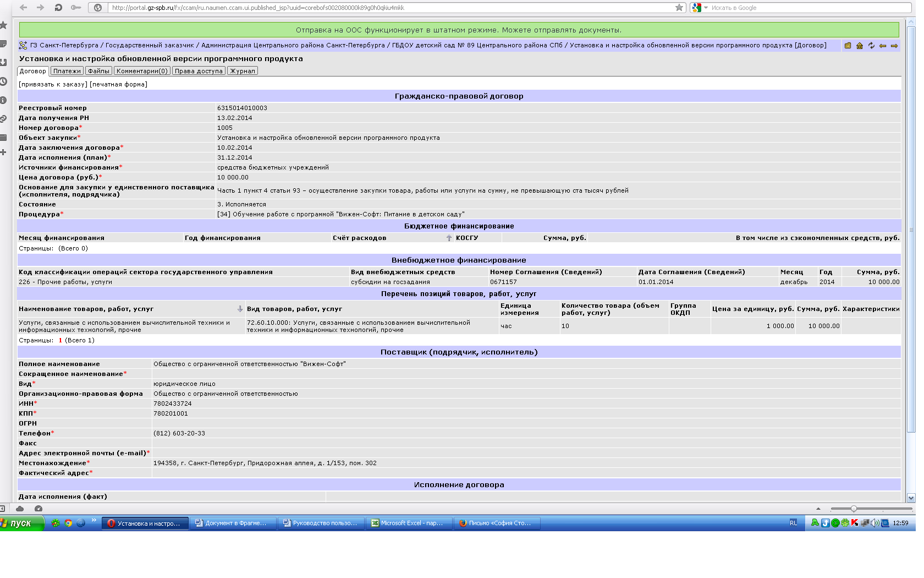The width and height of the screenshot is (924, 578).
Task: Open the Links sidebar panel icon
Action: (x=3, y=119)
